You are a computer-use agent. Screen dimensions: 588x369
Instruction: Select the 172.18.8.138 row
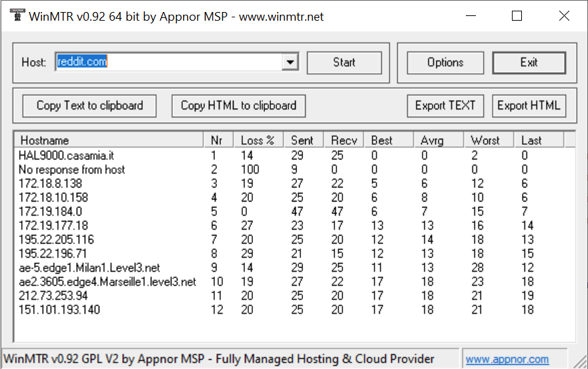coord(294,183)
